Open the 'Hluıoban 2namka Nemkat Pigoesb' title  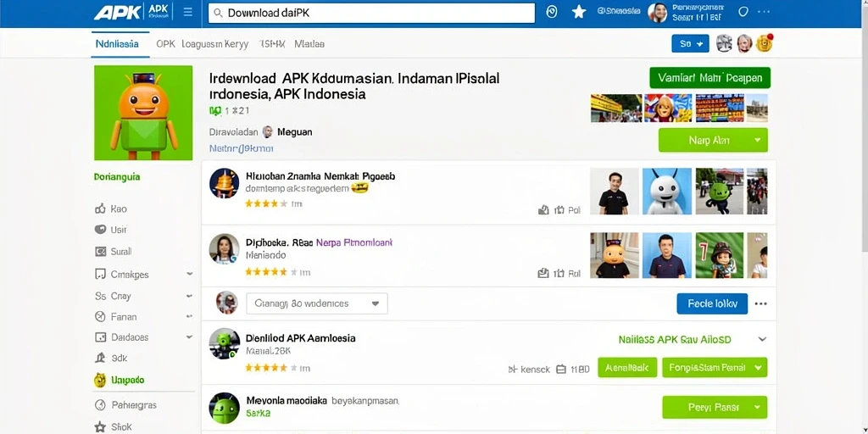coord(320,176)
